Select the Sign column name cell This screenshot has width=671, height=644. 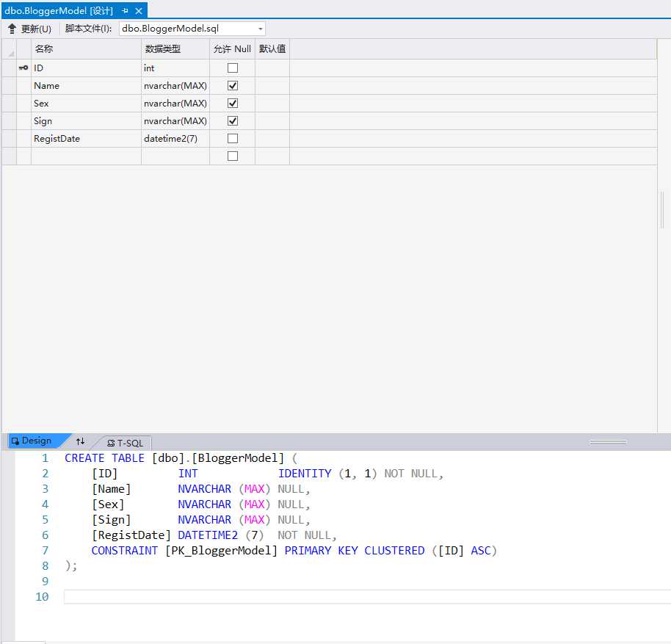86,121
